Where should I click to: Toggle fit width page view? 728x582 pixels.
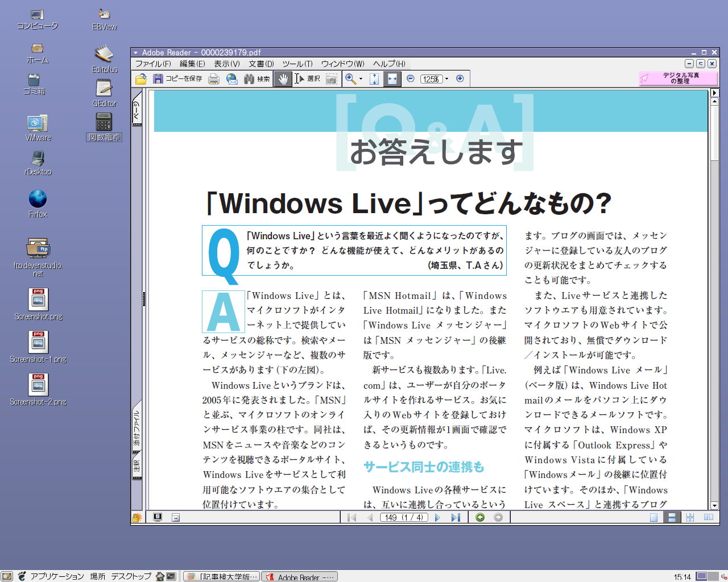392,79
